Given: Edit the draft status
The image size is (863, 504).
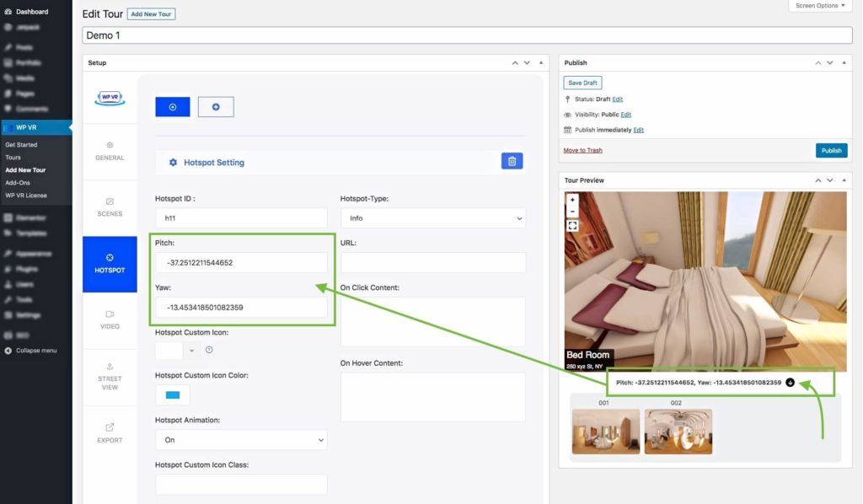Looking at the screenshot, I should click(618, 99).
